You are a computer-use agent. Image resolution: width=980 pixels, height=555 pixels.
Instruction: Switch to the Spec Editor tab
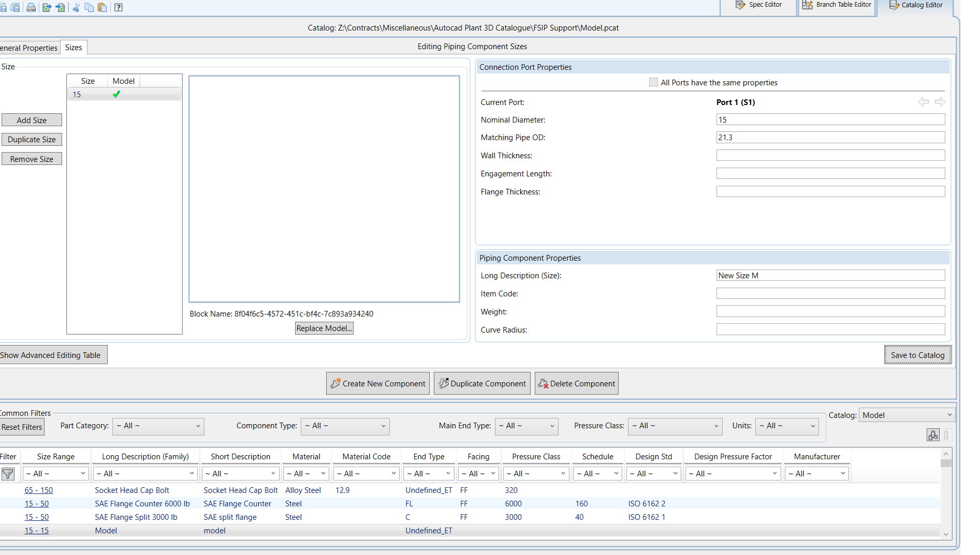click(759, 5)
